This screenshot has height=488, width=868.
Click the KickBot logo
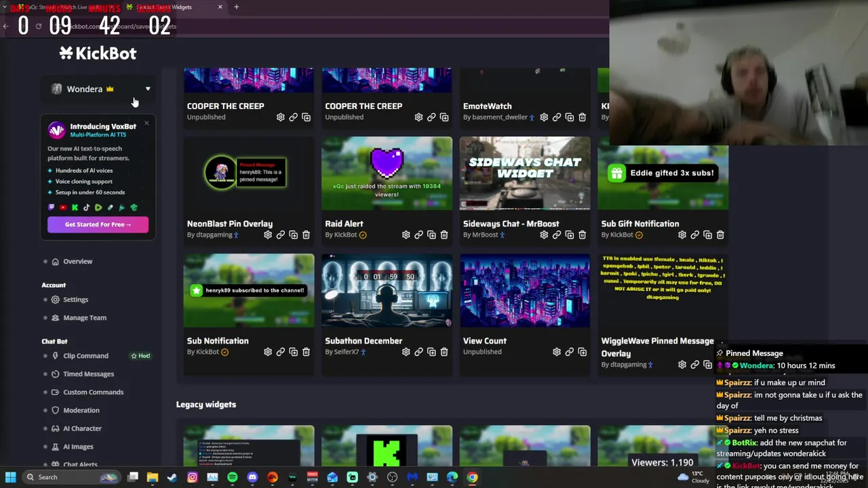(98, 53)
